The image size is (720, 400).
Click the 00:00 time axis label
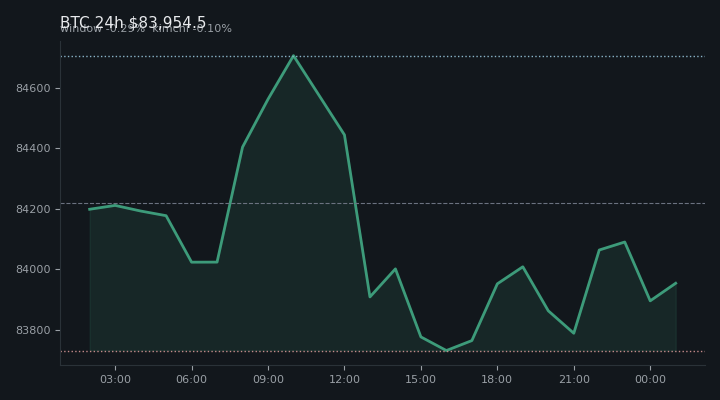coord(650,379)
